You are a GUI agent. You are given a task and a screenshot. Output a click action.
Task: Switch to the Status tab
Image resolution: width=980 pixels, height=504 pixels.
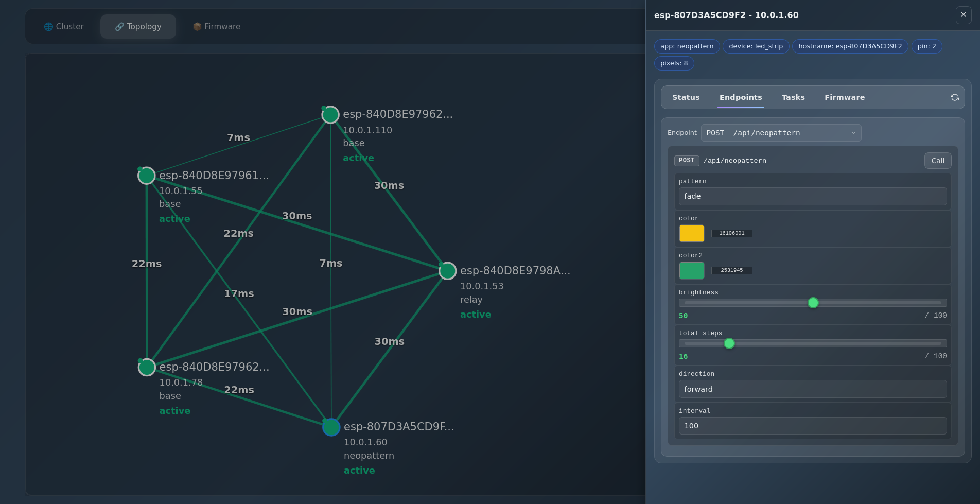[686, 97]
